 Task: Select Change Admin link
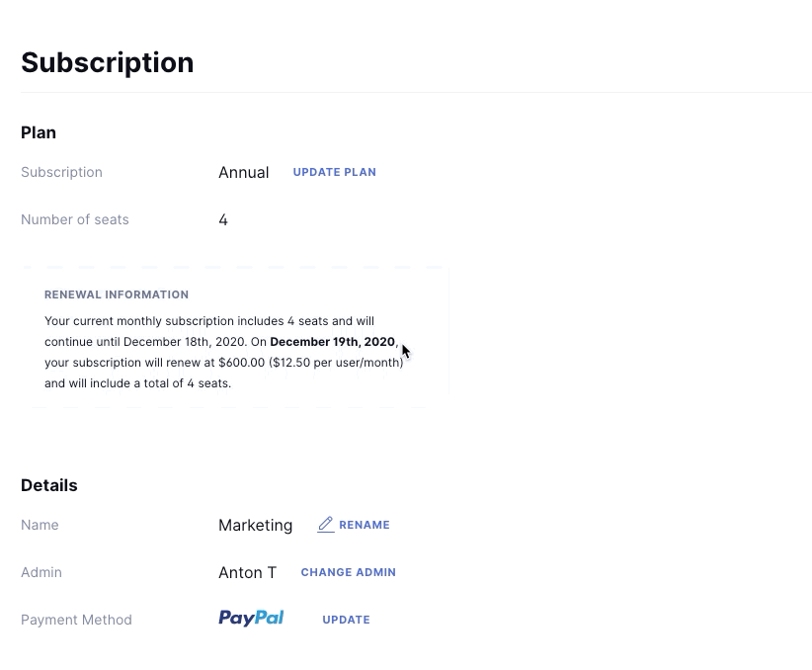pos(348,572)
